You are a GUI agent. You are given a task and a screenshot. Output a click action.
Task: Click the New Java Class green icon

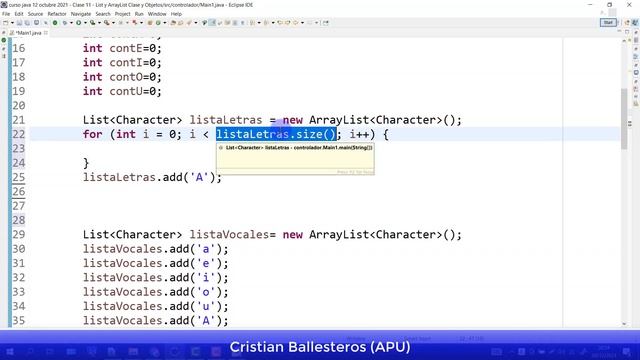tap(158, 23)
